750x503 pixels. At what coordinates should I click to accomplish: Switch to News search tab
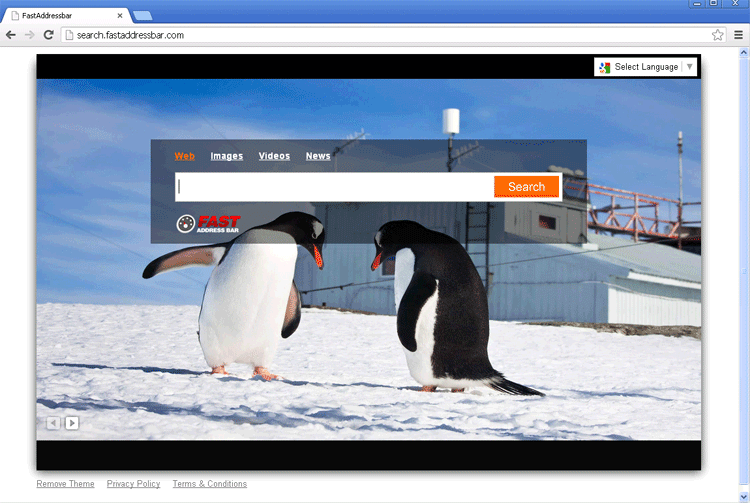pos(318,156)
